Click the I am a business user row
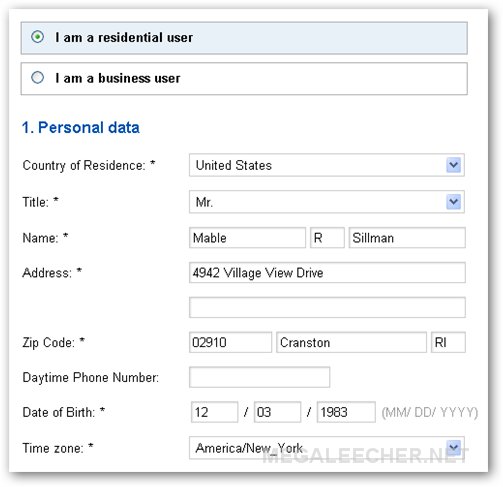 244,79
